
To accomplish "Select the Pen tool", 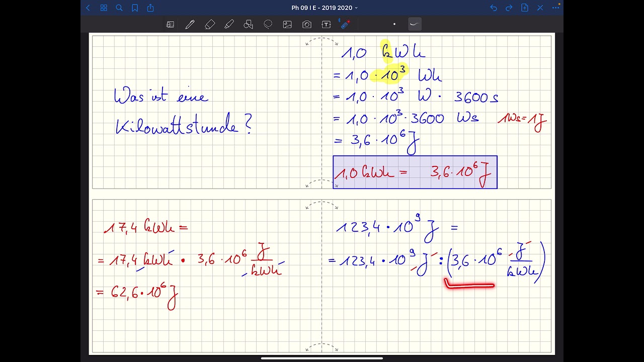I will coord(190,24).
